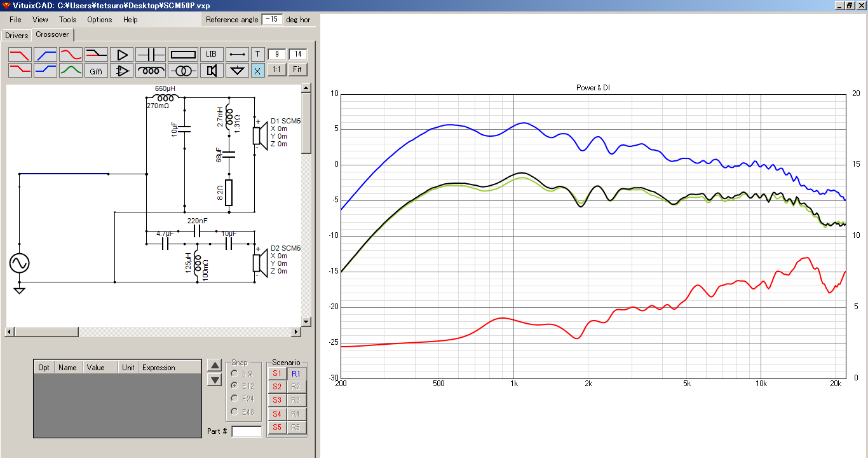868x458 pixels.
Task: Select the AC voltage source symbol
Action: click(x=19, y=263)
